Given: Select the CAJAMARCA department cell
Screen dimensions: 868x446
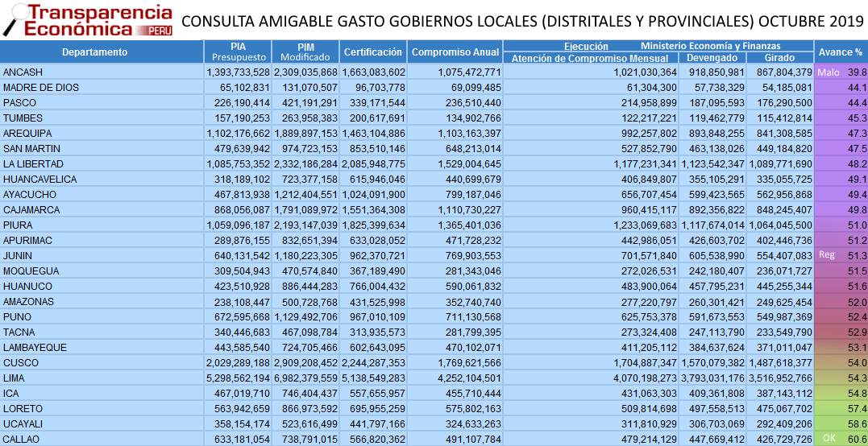Looking at the screenshot, I should point(102,210).
